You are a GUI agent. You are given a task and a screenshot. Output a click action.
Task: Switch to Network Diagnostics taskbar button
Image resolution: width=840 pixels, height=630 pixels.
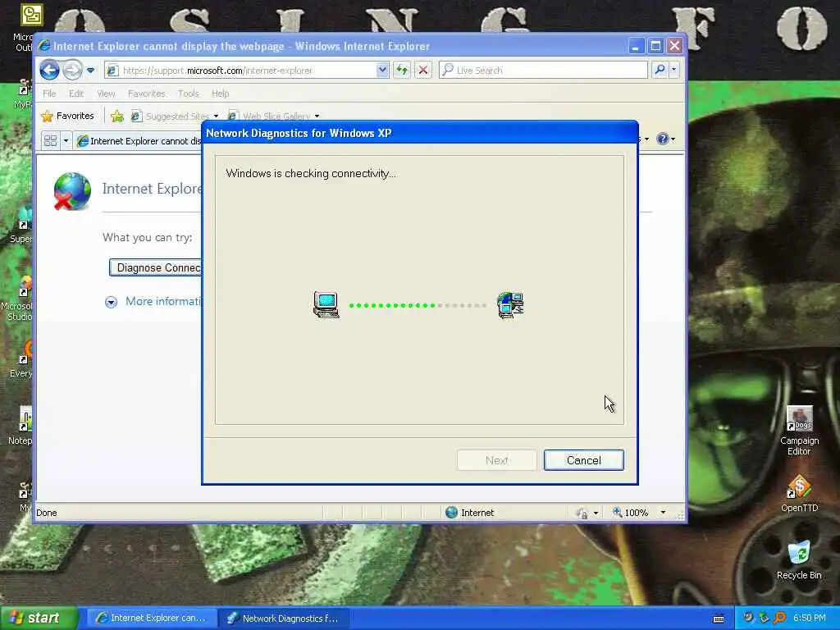tap(284, 619)
